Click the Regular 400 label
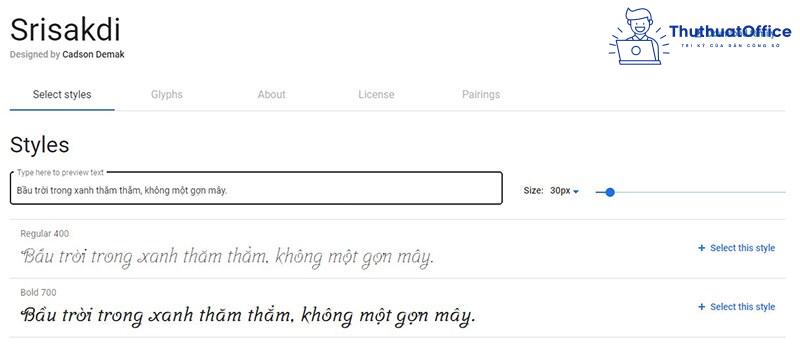 (45, 234)
